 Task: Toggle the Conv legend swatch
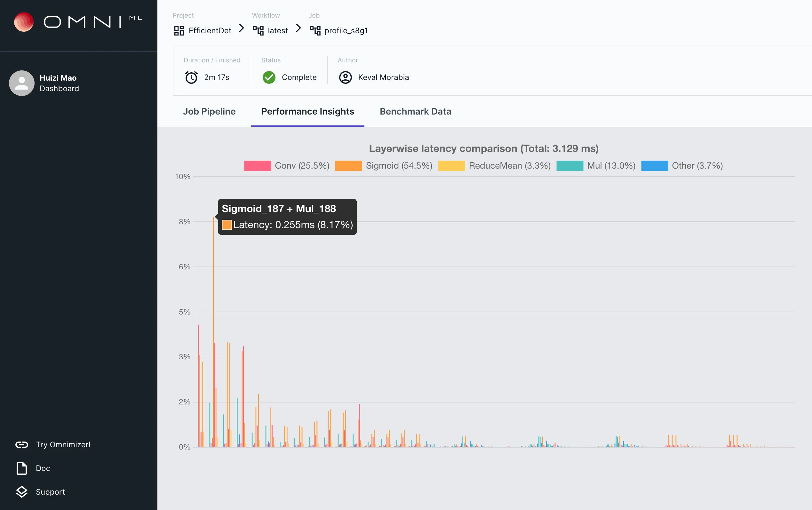[257, 166]
